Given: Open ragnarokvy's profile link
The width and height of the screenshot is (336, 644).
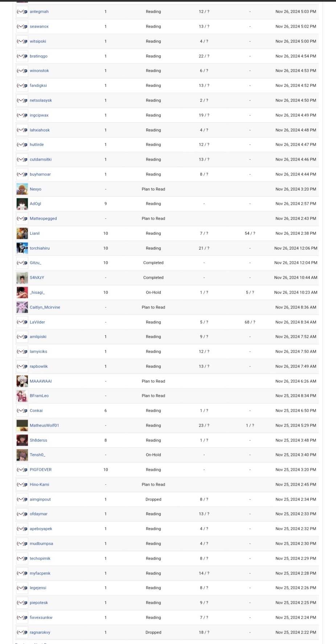Looking at the screenshot, I should (40, 632).
